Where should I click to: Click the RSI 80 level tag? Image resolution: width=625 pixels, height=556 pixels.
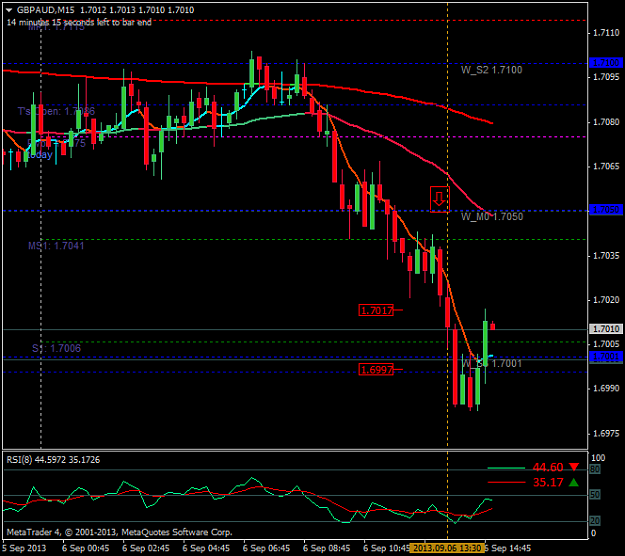click(x=595, y=470)
